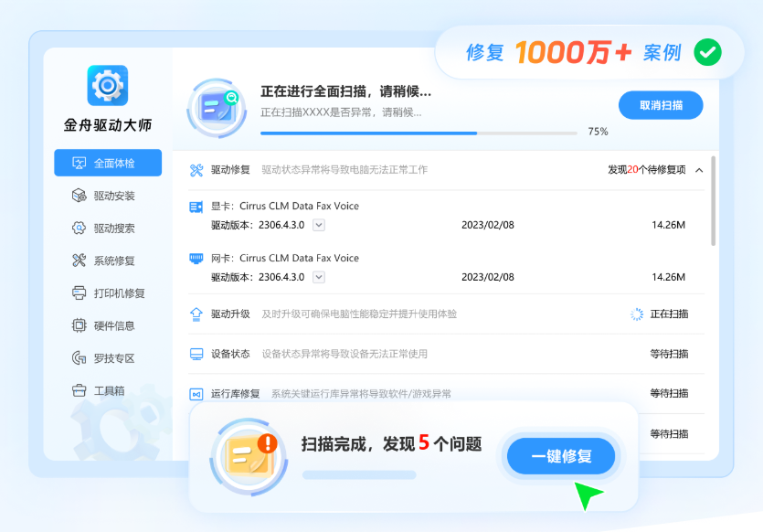This screenshot has height=532, width=763.
Task: Click the green check mark in banner
Action: [x=707, y=52]
